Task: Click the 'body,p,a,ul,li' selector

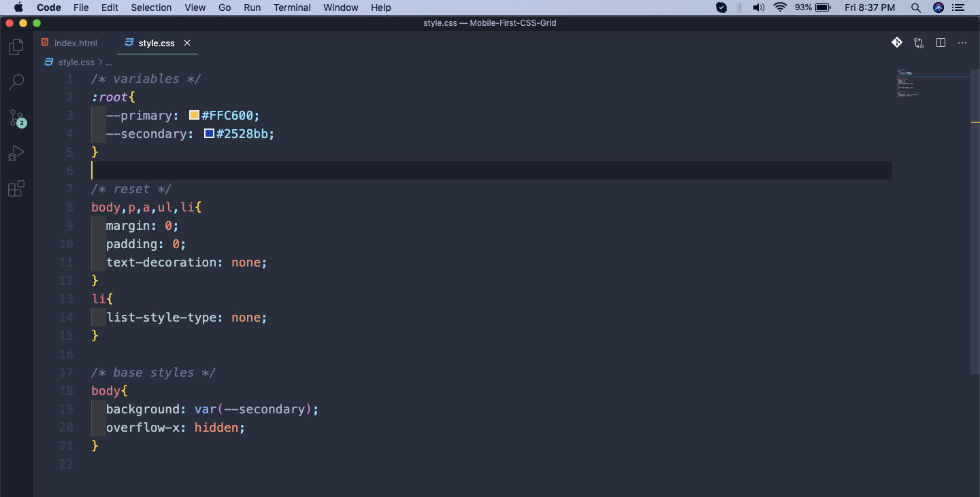Action: point(143,207)
